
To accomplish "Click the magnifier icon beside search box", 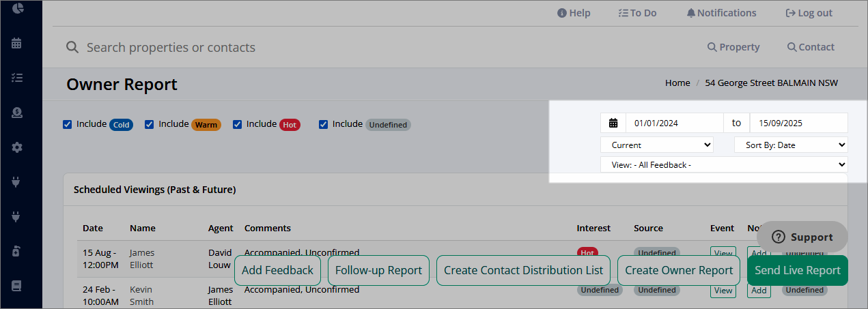I will (x=72, y=47).
